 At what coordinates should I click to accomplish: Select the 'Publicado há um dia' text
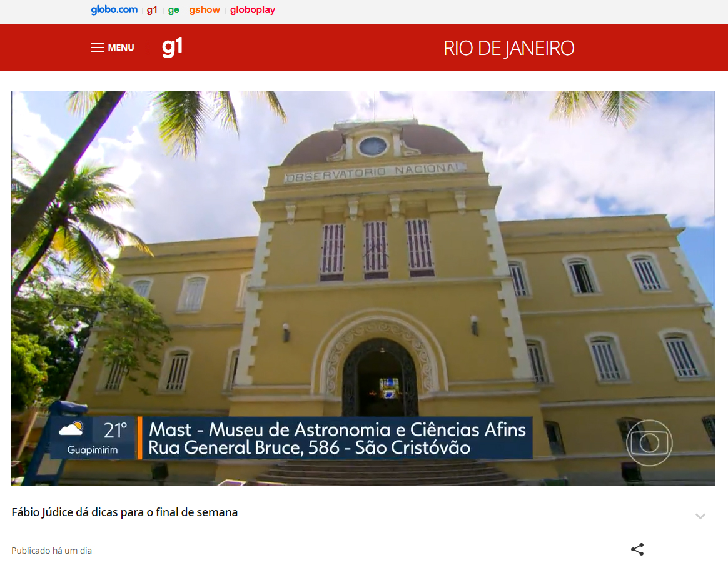click(51, 551)
